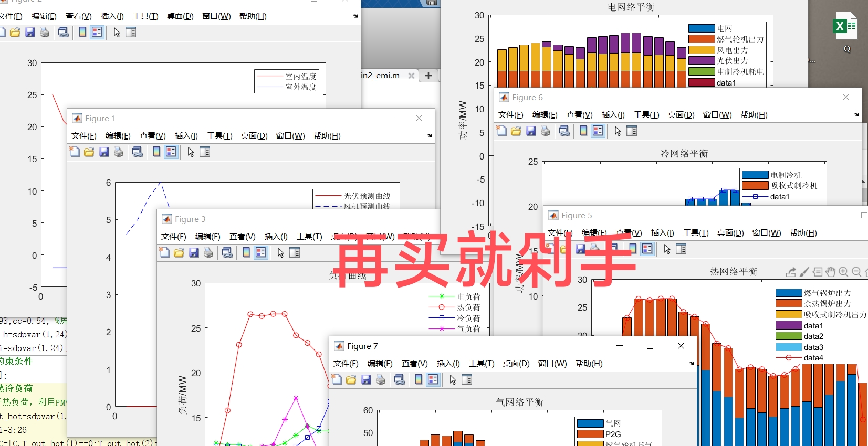Save Figure 6 with the disk icon

[x=531, y=131]
